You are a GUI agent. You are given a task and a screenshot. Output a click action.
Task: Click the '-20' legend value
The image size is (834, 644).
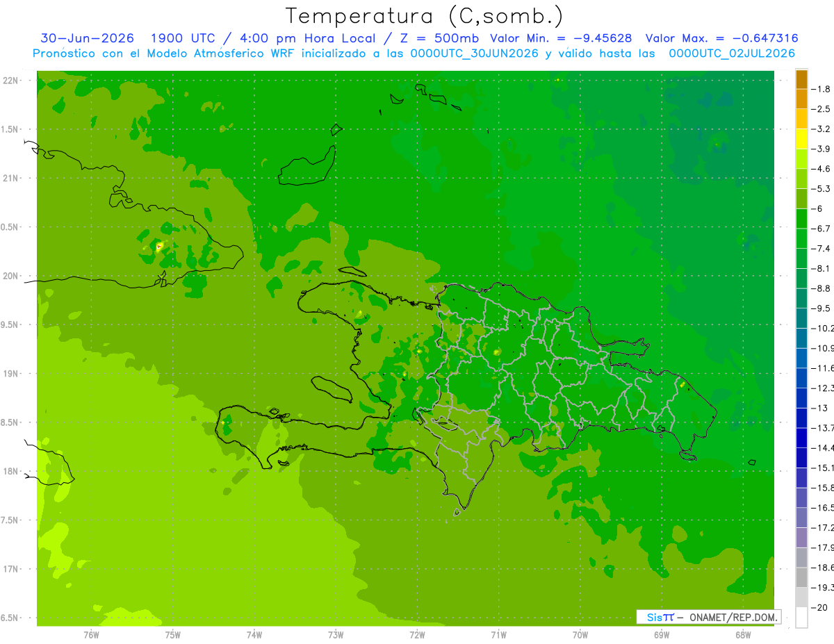[819, 607]
